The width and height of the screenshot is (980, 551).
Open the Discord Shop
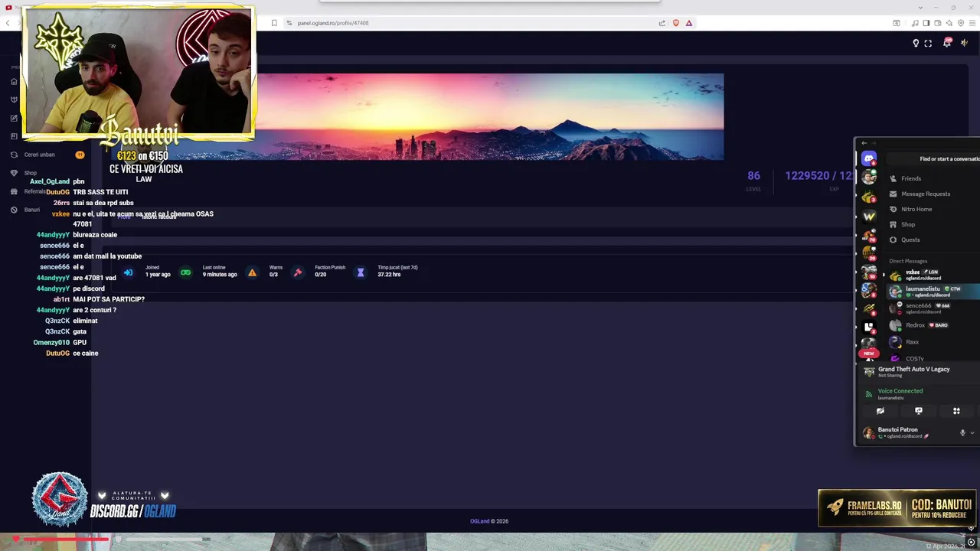pyautogui.click(x=907, y=224)
